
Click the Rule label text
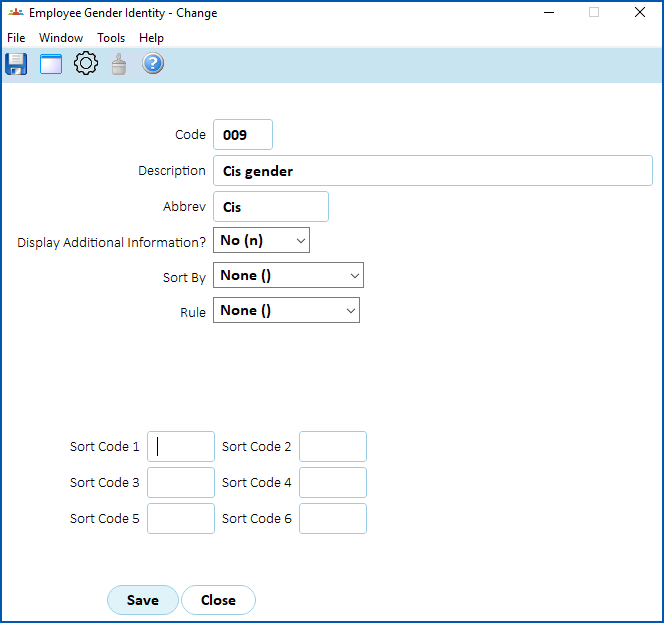pyautogui.click(x=193, y=312)
